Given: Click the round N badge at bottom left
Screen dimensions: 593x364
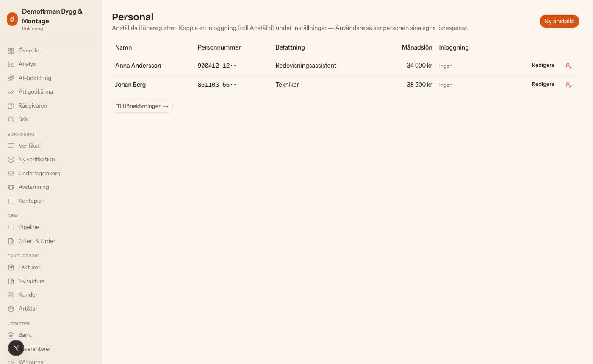Looking at the screenshot, I should (x=16, y=348).
